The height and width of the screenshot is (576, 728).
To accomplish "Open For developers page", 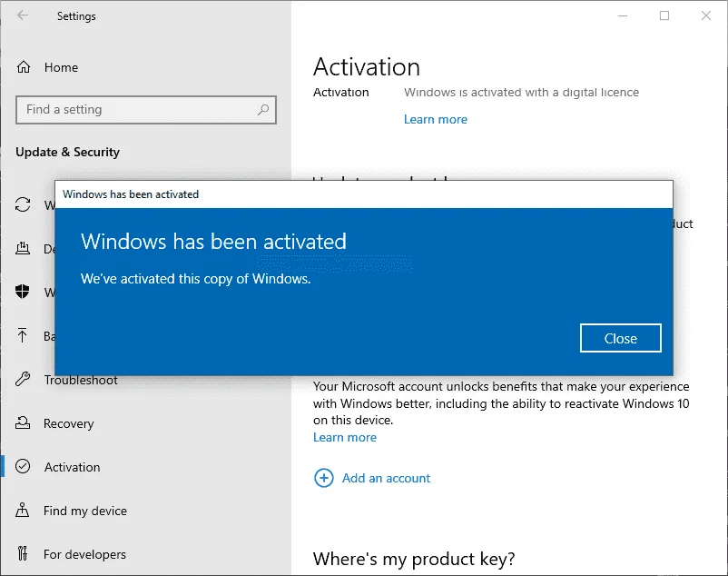I will pyautogui.click(x=84, y=554).
